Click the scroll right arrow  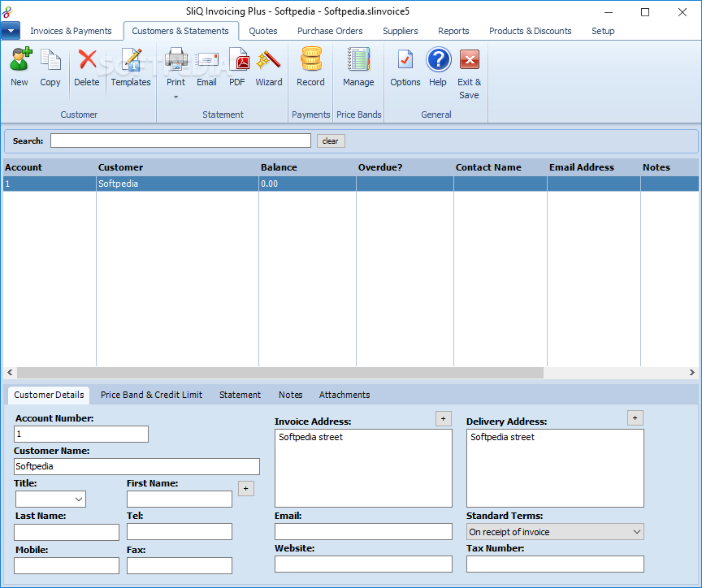[x=692, y=372]
